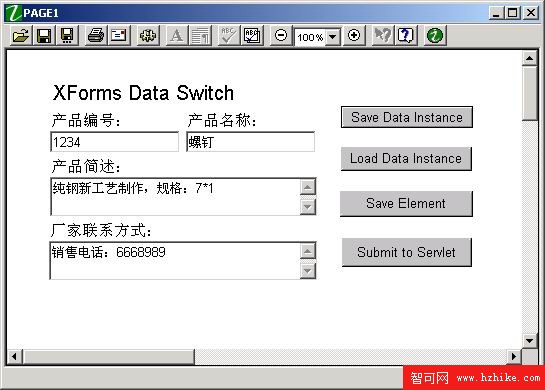Click the XForms Data Switch heading
The height and width of the screenshot is (390, 545).
click(143, 93)
